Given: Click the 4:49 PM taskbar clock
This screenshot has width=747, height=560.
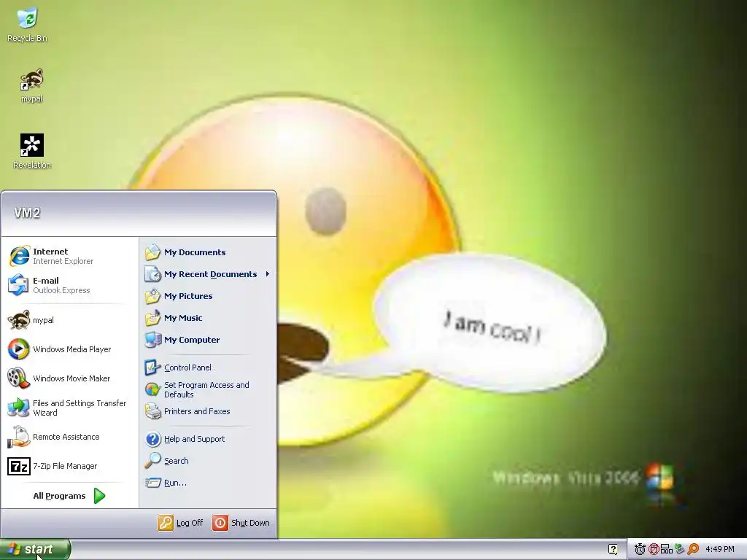Looking at the screenshot, I should coord(720,550).
